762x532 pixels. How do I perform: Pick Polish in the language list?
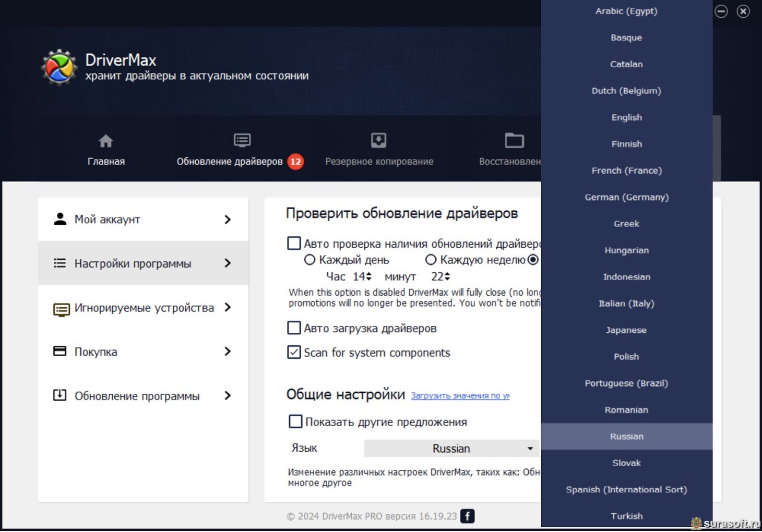(626, 357)
